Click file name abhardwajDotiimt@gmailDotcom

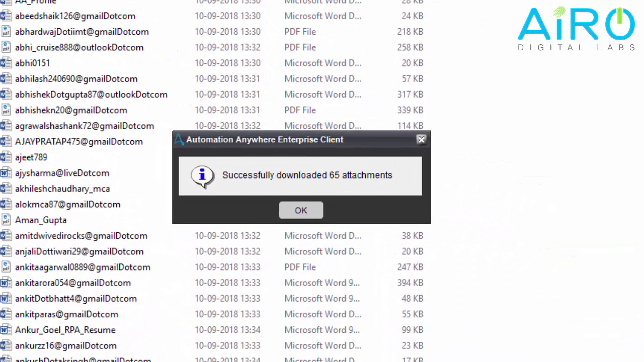tap(82, 32)
